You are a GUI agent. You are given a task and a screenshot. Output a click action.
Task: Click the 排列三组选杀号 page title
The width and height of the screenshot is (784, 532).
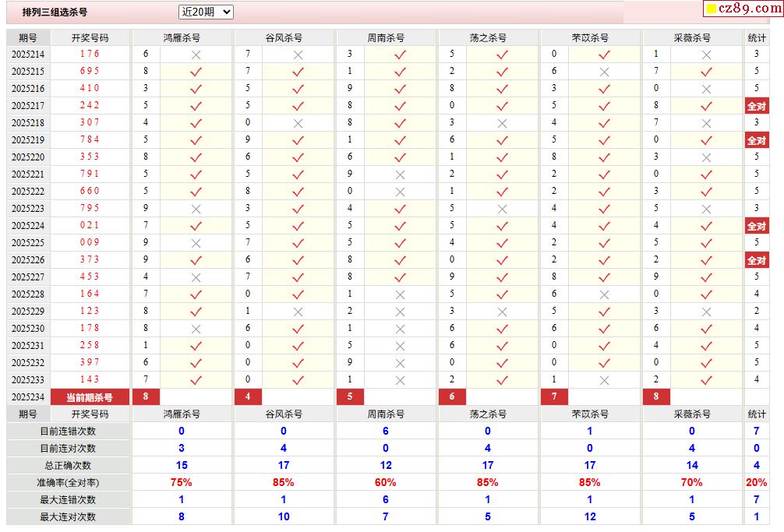(55, 12)
